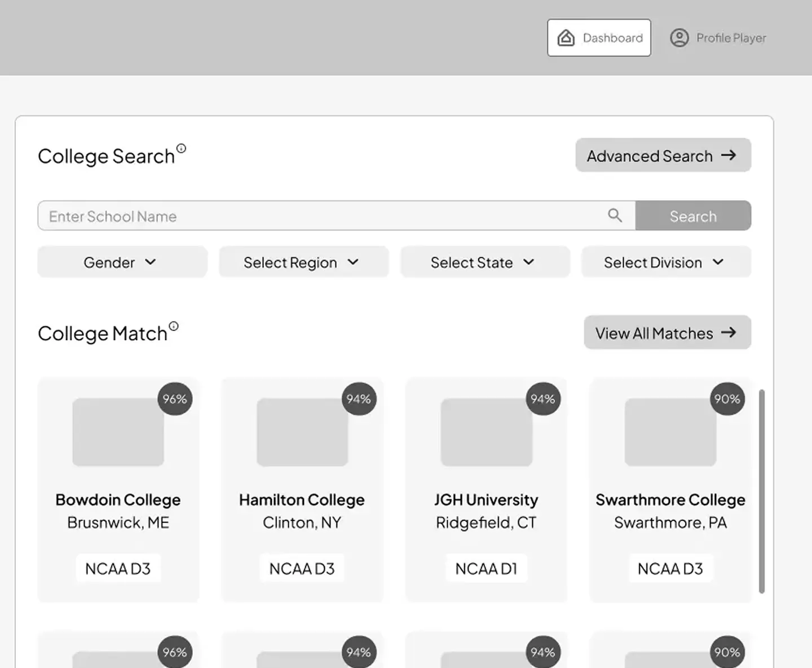Click the Ridgefield, CT location text
Viewport: 812px width, 668px height.
click(486, 523)
